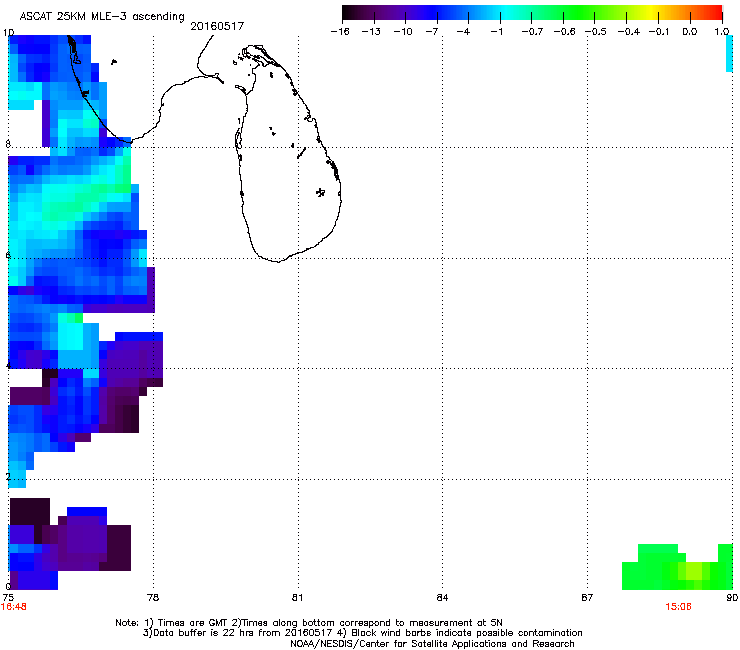Click the latitude label 2
This screenshot has width=740, height=650.
[8, 476]
